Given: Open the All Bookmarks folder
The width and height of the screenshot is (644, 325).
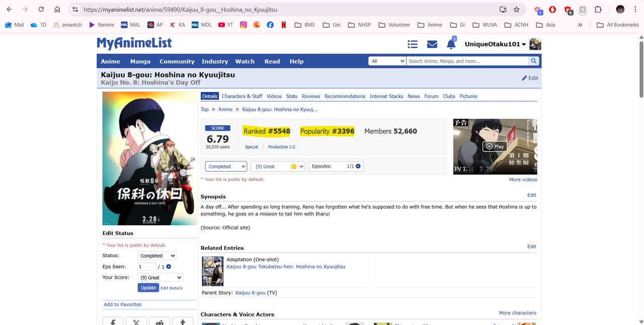Looking at the screenshot, I should pyautogui.click(x=617, y=25).
